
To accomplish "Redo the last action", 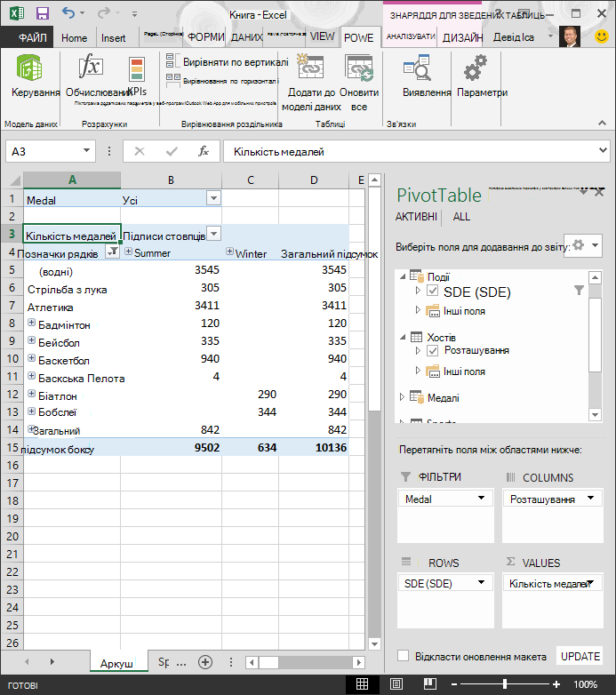I will tap(104, 12).
